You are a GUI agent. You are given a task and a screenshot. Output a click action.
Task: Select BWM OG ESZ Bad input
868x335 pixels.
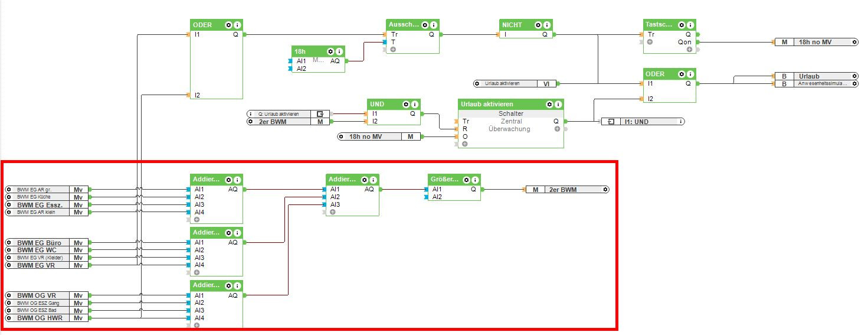(47, 310)
